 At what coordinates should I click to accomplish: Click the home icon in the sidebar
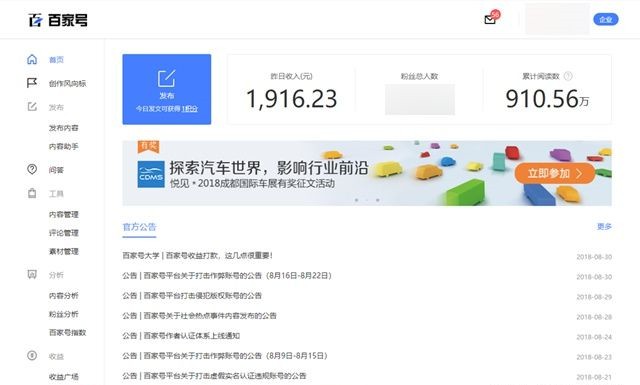click(32, 60)
